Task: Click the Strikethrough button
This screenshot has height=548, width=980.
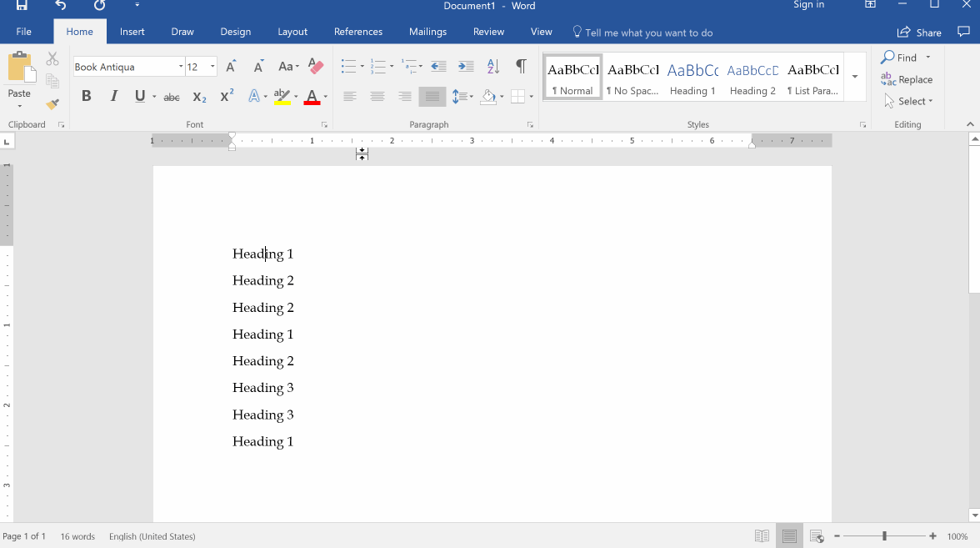Action: coord(171,97)
